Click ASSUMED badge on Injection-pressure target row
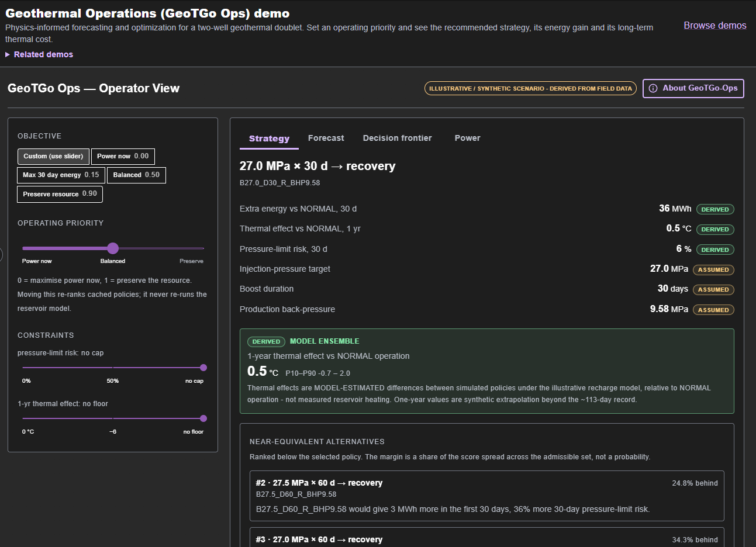The image size is (756, 547). pos(713,270)
